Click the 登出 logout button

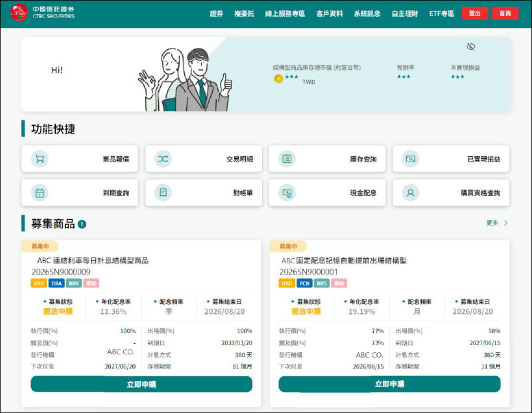[475, 13]
